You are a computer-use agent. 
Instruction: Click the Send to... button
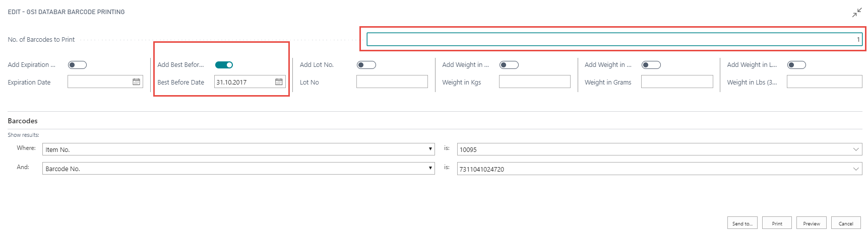point(742,223)
